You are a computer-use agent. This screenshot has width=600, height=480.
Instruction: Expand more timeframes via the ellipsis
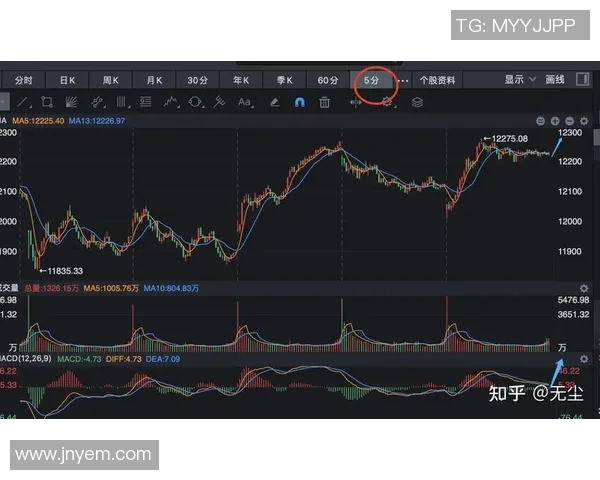pyautogui.click(x=404, y=80)
